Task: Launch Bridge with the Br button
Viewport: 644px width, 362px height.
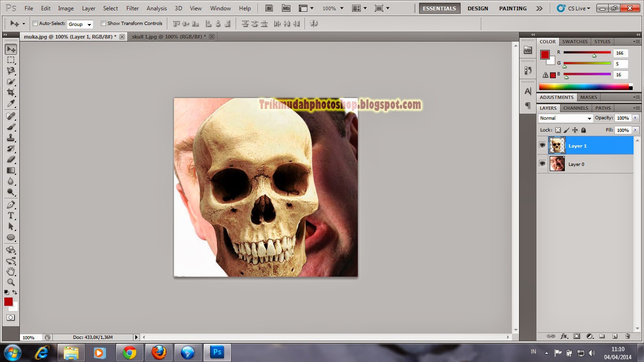Action: 269,8
